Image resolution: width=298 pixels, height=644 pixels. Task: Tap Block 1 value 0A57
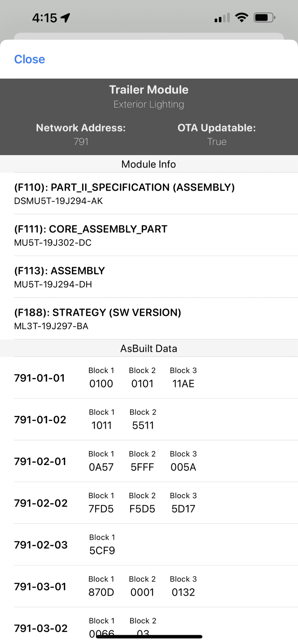(x=101, y=467)
